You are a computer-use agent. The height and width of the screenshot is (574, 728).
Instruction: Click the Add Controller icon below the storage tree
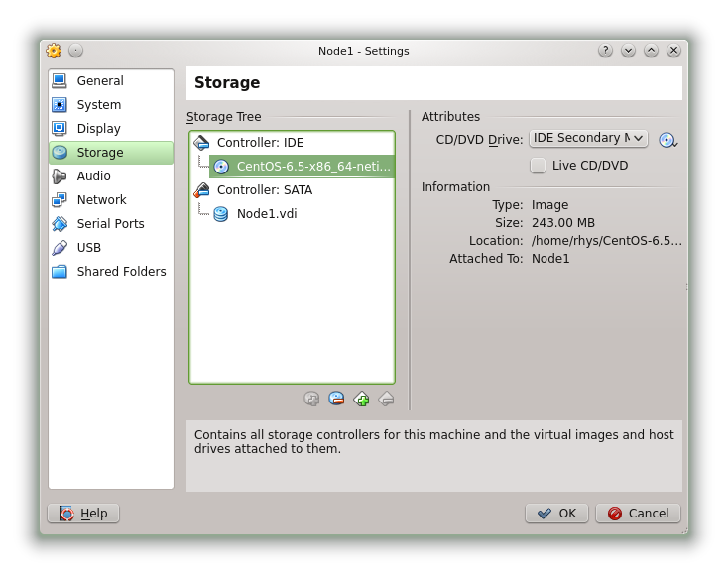click(311, 399)
